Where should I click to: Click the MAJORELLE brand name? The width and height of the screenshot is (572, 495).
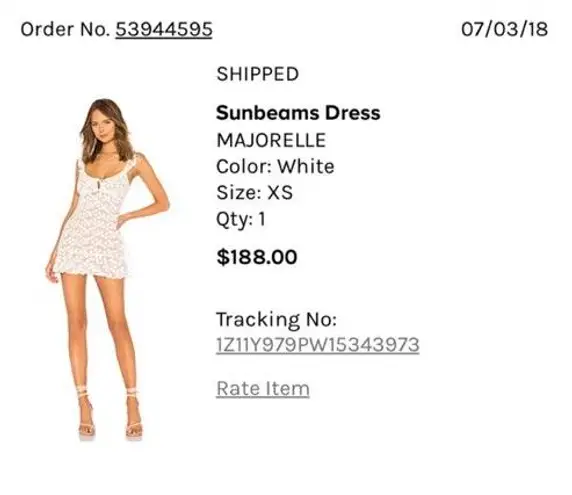click(x=271, y=140)
